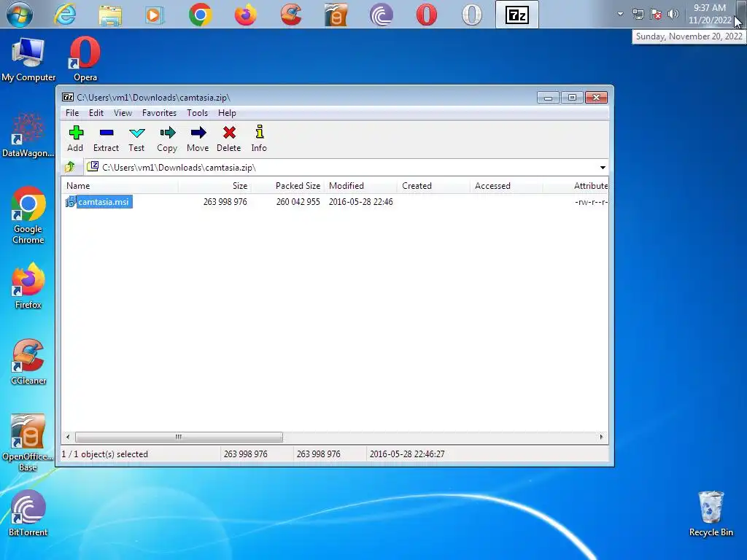Screen dimensions: 747x560
Task: Launch Internet Explorer from the taskbar
Action: click(x=64, y=15)
